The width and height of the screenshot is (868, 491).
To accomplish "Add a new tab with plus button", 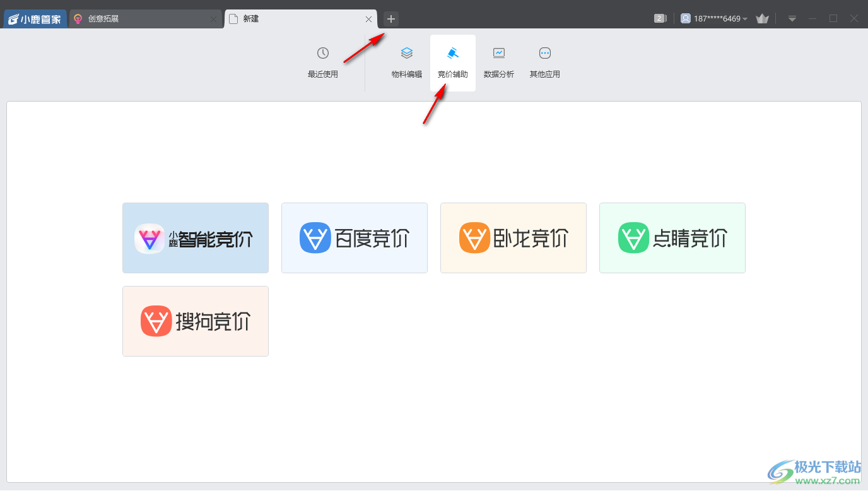I will [391, 19].
